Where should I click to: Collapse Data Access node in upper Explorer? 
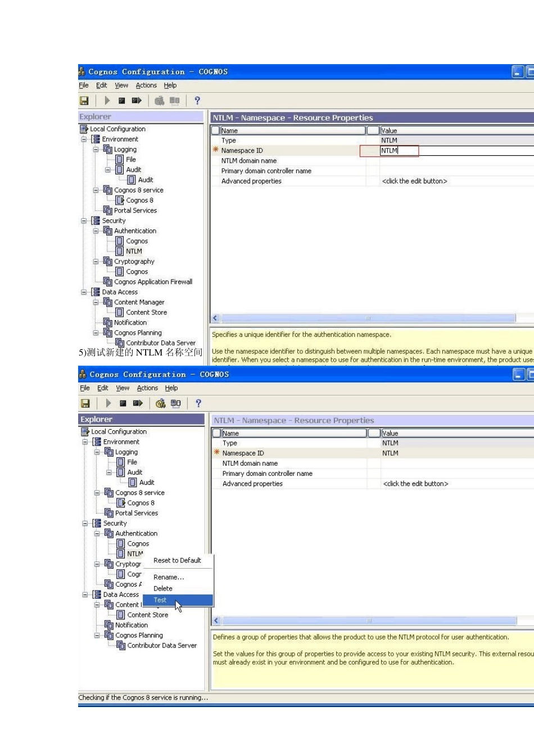[84, 292]
